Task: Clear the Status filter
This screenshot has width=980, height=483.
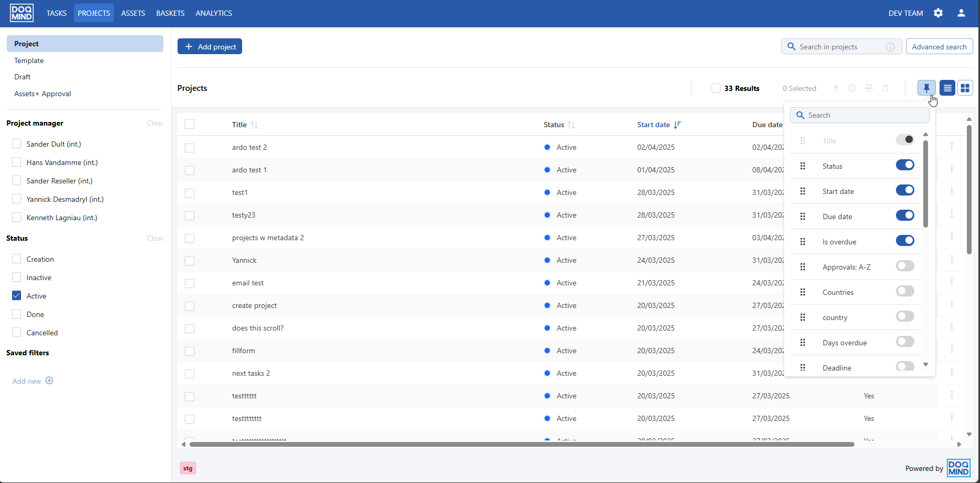Action: tap(155, 238)
